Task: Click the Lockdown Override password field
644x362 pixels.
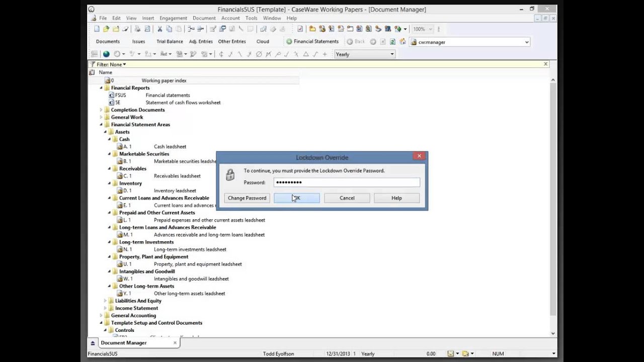Action: (x=347, y=183)
